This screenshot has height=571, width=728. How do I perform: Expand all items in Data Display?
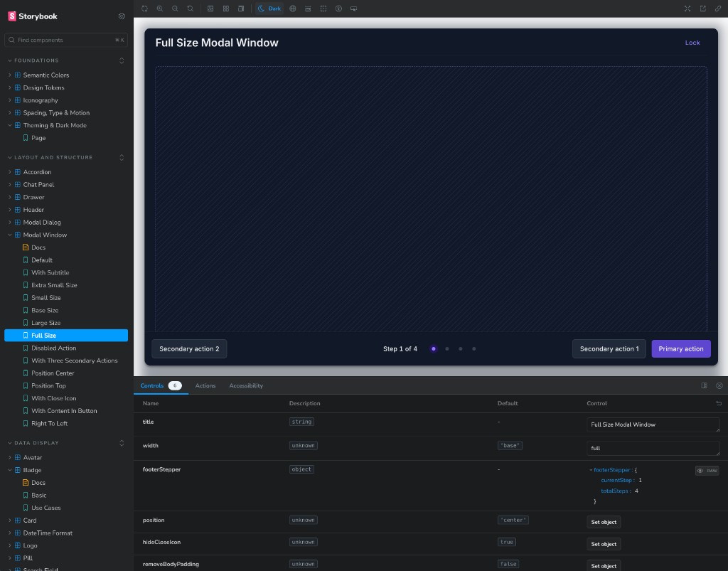(122, 443)
